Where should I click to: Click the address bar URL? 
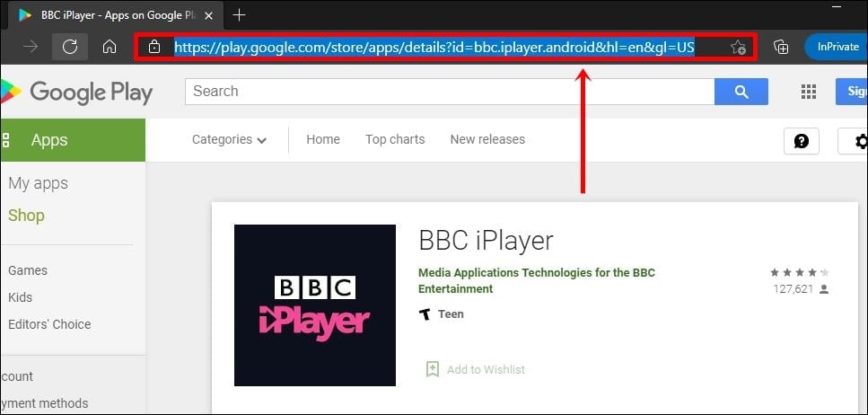[x=434, y=47]
